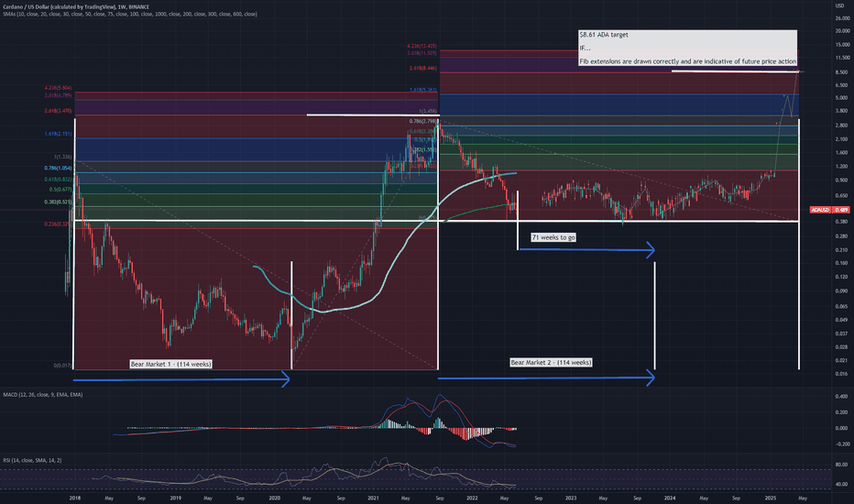Select the 1.618(2.151) fib level label

pyautogui.click(x=59, y=134)
